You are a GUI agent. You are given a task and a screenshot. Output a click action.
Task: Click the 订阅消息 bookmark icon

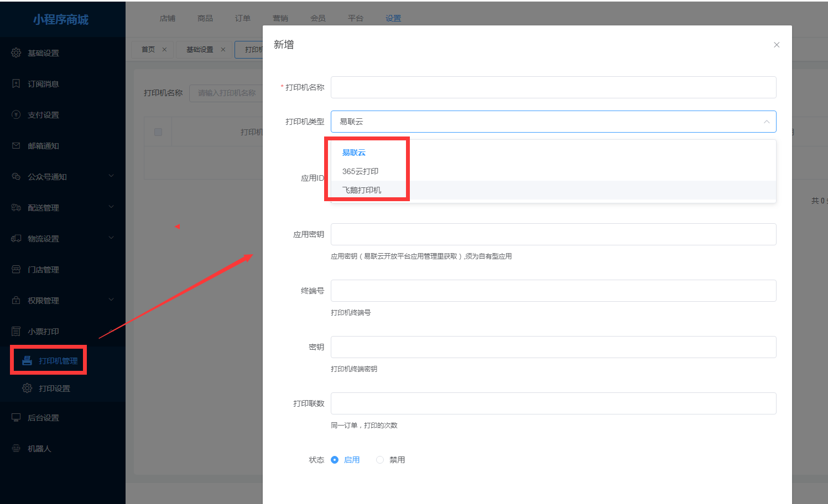click(x=16, y=83)
